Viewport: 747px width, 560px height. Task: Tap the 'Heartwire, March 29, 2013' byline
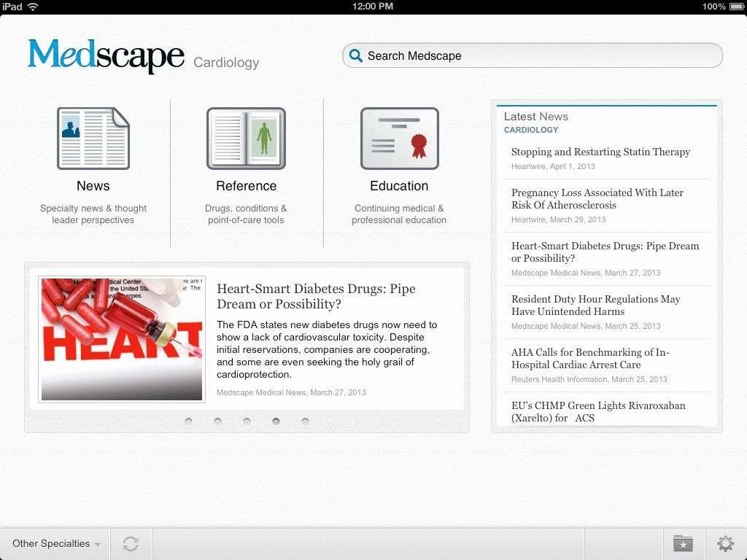pos(558,219)
